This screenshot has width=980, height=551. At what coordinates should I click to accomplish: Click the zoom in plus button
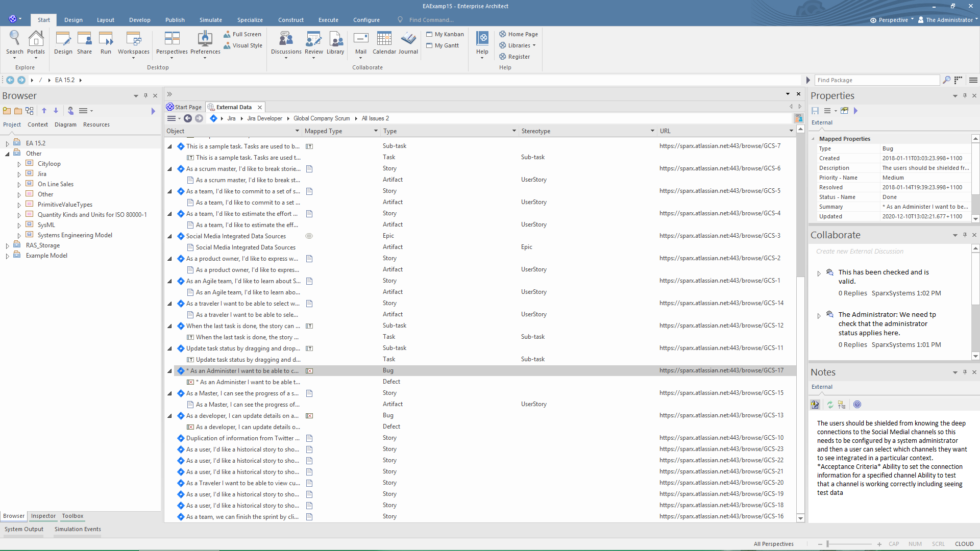click(x=879, y=544)
